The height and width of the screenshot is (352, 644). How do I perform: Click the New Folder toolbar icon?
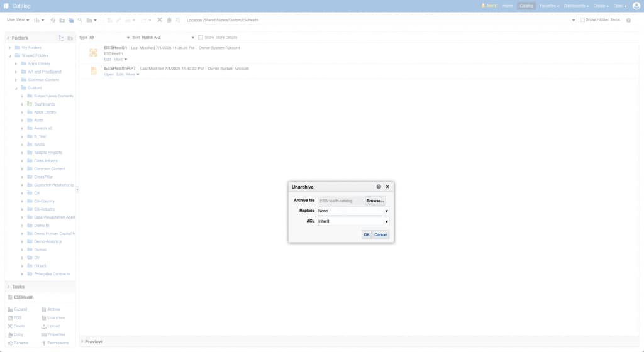point(62,19)
